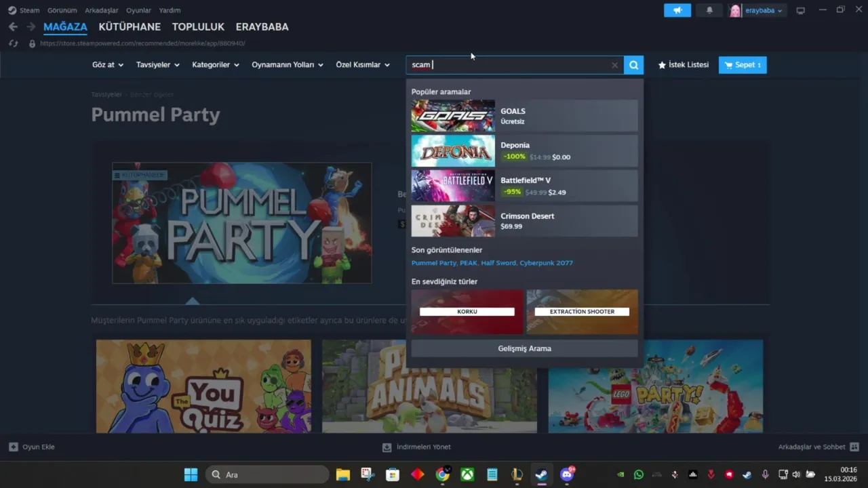Click the eraybaba profile avatar

(x=735, y=10)
